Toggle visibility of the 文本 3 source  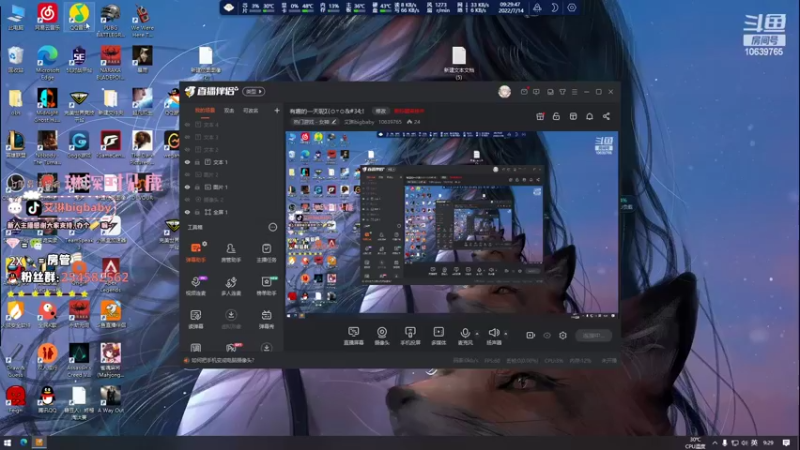coord(187,137)
